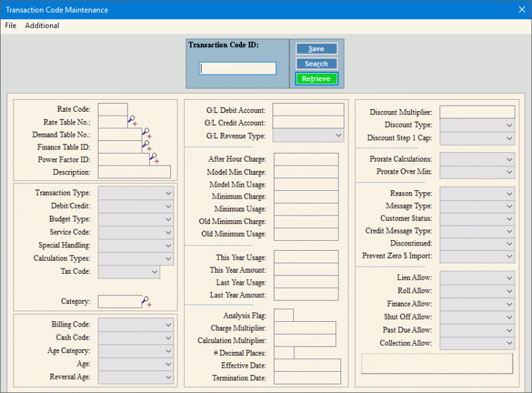This screenshot has height=393, width=532.
Task: Focus the G/L Credit Account field
Action: (309, 122)
